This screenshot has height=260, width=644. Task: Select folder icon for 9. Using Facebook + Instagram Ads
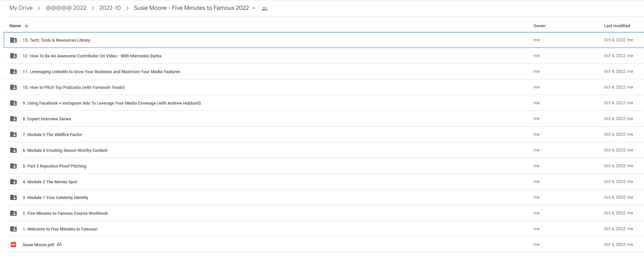13,103
